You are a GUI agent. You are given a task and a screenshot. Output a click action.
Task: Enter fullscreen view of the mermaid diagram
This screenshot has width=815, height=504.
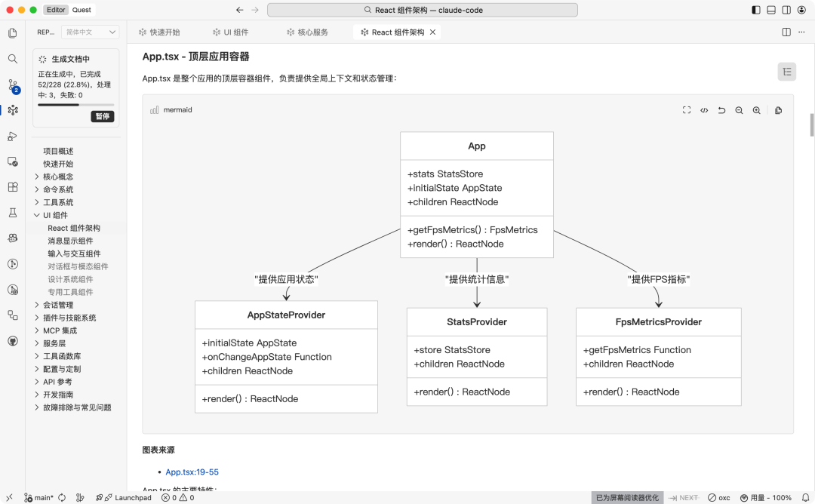click(687, 110)
